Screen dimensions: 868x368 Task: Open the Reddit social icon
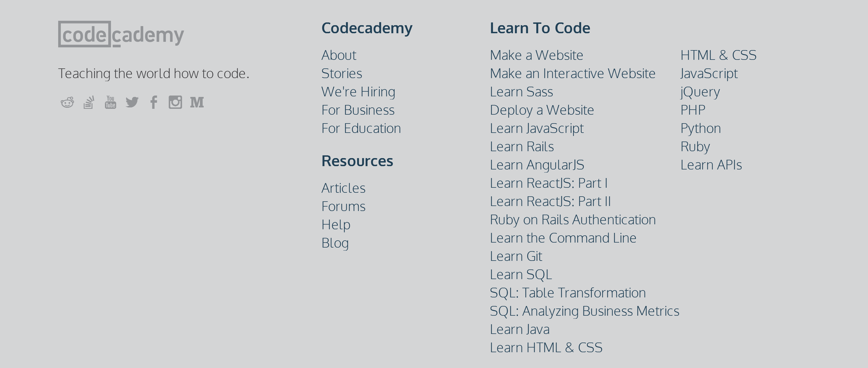click(67, 102)
